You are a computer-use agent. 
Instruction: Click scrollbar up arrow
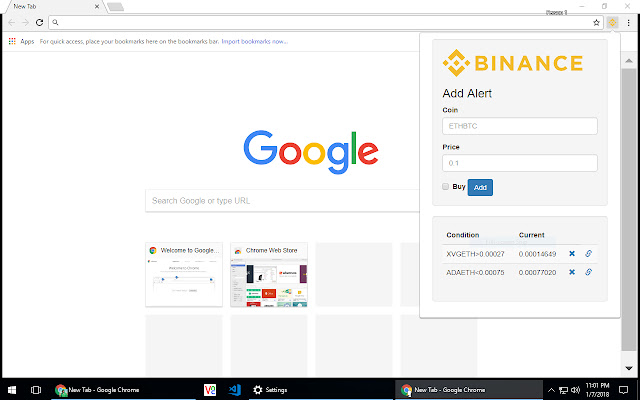[629, 61]
